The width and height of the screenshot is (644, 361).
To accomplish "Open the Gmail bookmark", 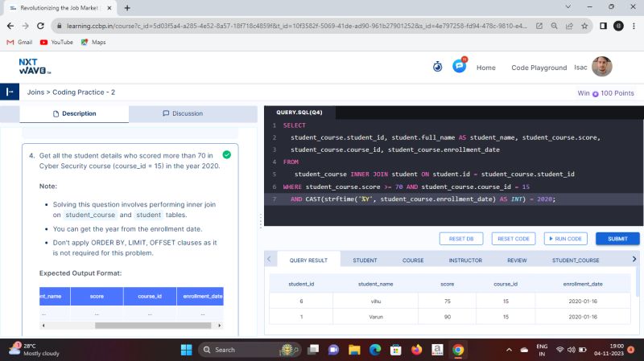I will click(x=19, y=42).
